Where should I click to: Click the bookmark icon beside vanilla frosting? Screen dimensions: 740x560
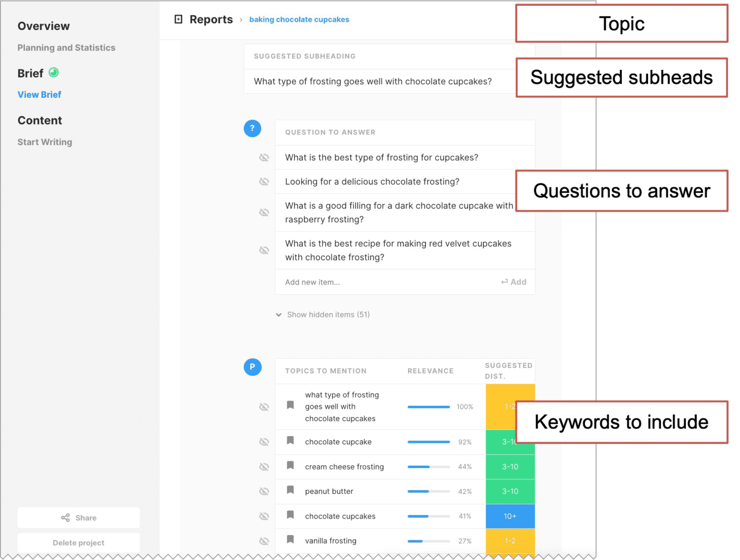[290, 540]
